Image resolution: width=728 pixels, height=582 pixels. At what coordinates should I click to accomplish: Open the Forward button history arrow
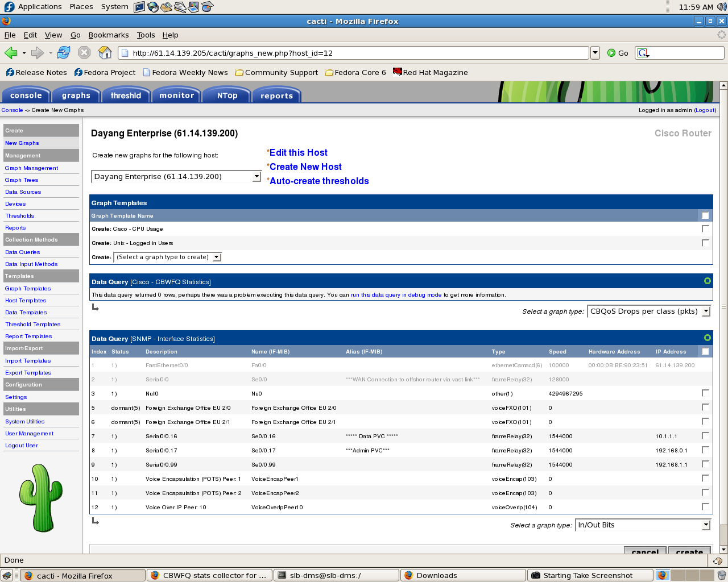(x=51, y=53)
